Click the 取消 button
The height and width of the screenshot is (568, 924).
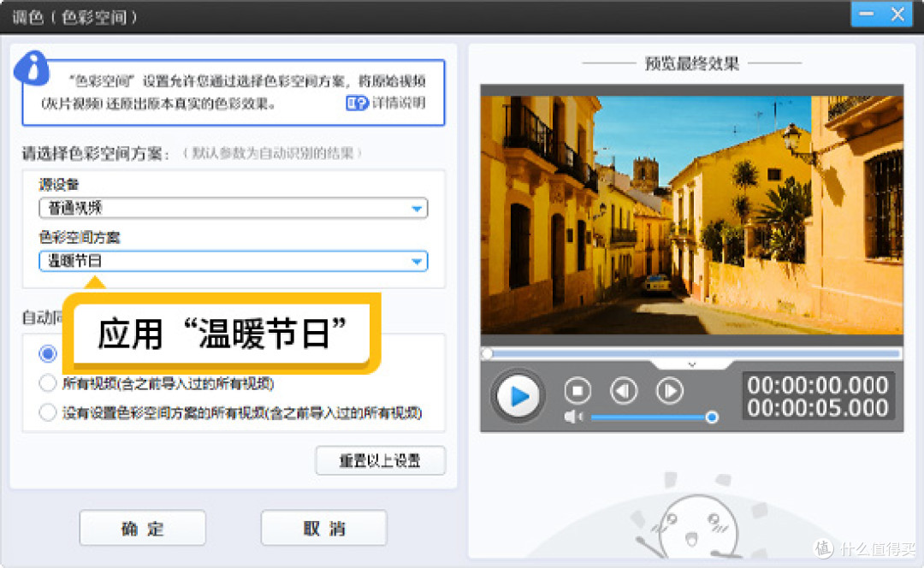[x=323, y=528]
